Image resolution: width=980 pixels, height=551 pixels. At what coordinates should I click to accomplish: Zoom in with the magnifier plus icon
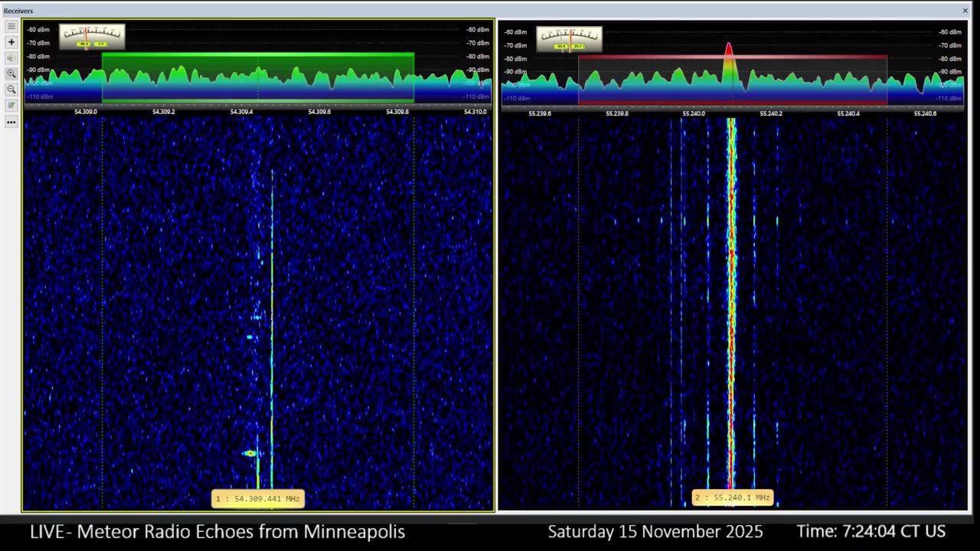[x=11, y=73]
